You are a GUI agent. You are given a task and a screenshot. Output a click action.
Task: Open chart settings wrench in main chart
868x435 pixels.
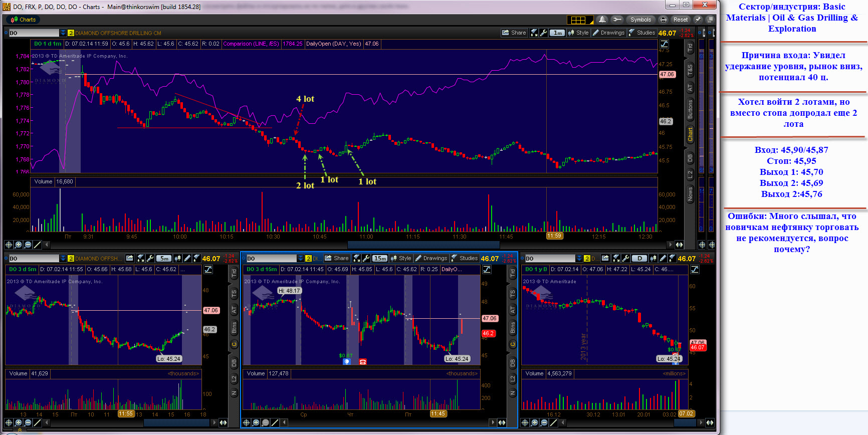click(543, 33)
